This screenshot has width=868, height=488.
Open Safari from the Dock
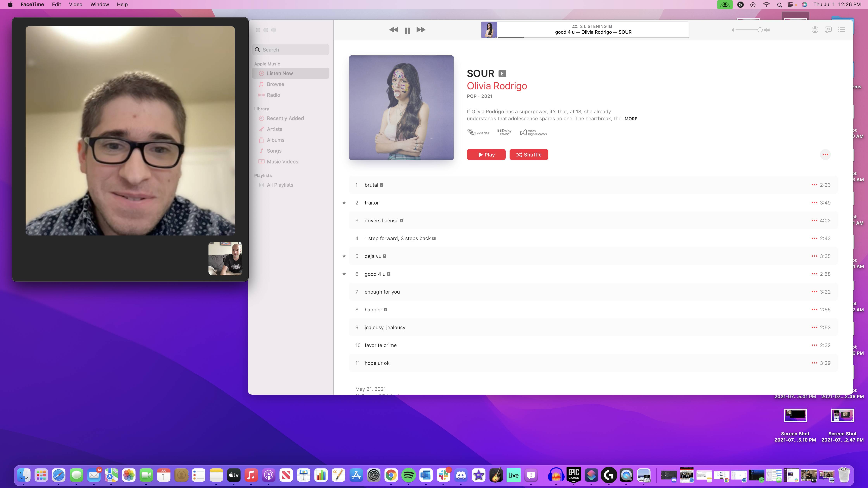pyautogui.click(x=59, y=475)
